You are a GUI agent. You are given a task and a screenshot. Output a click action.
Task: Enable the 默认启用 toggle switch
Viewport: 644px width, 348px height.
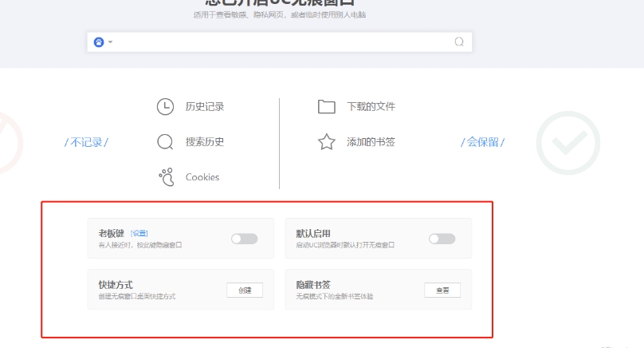(442, 239)
